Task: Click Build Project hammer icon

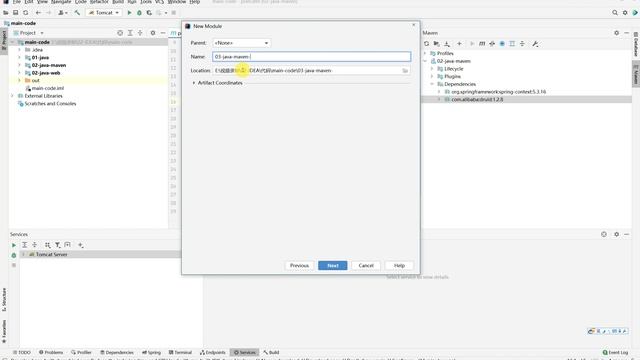Action: pyautogui.click(x=77, y=13)
